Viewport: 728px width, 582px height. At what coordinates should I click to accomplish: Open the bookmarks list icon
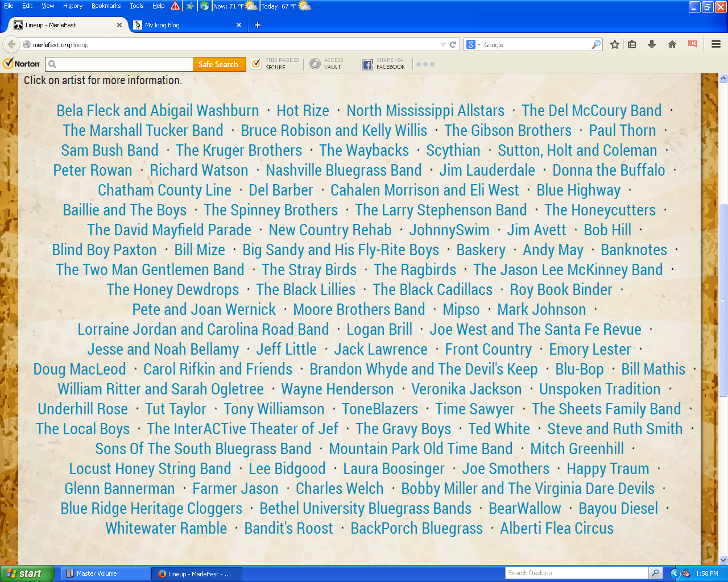[632, 44]
